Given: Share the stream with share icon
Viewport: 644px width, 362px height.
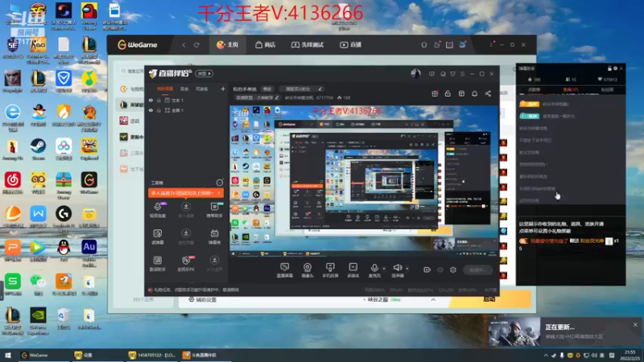Looking at the screenshot, I should tap(488, 93).
